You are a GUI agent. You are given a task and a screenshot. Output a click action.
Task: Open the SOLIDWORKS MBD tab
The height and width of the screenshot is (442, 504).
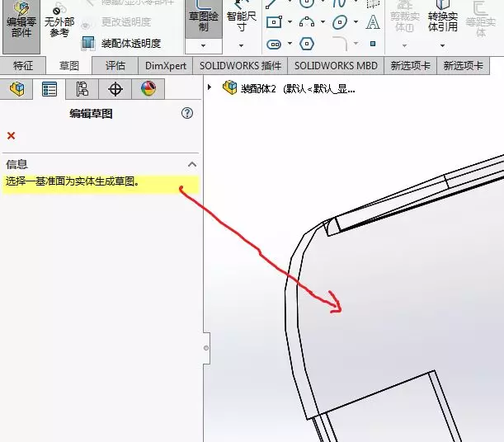337,65
